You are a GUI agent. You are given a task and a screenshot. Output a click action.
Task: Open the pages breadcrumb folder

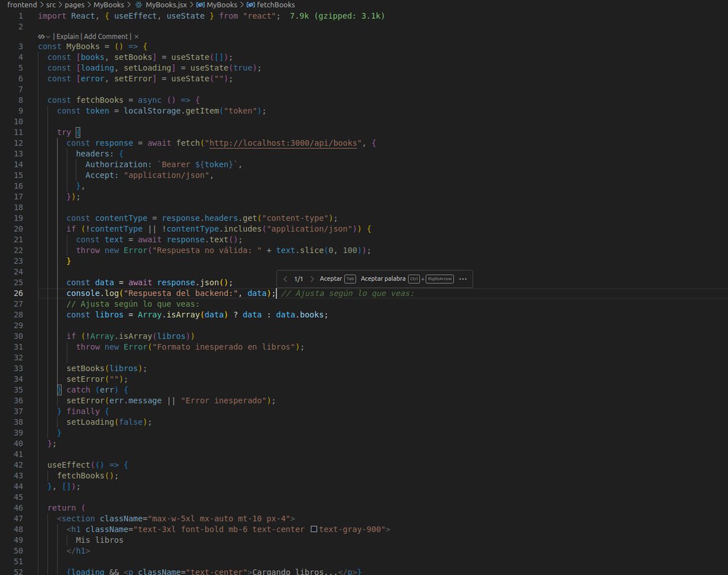tap(75, 5)
